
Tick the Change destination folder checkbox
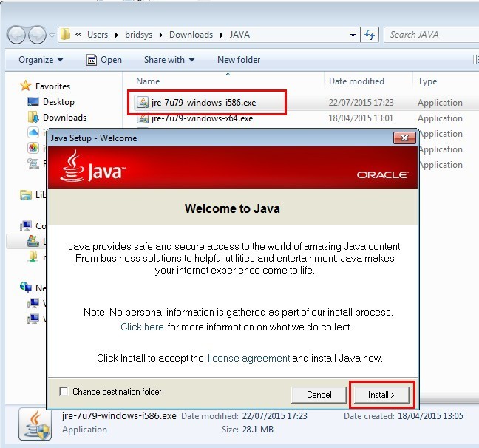(64, 392)
